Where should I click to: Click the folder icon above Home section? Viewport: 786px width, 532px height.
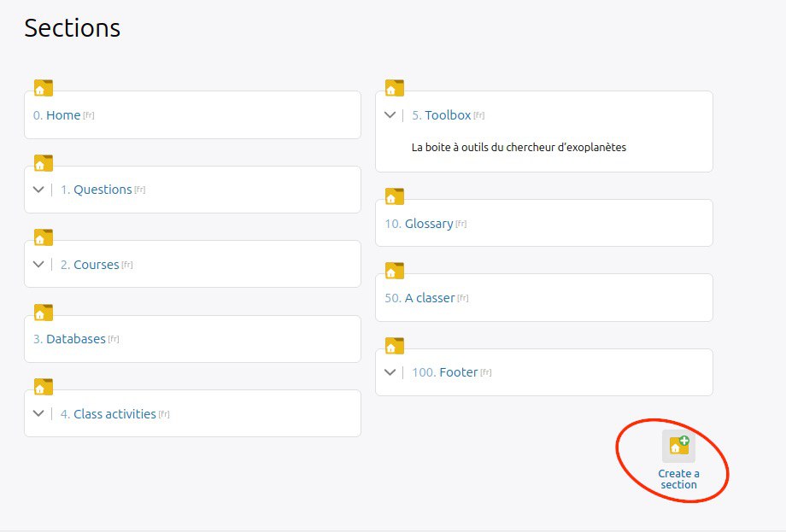coord(44,88)
